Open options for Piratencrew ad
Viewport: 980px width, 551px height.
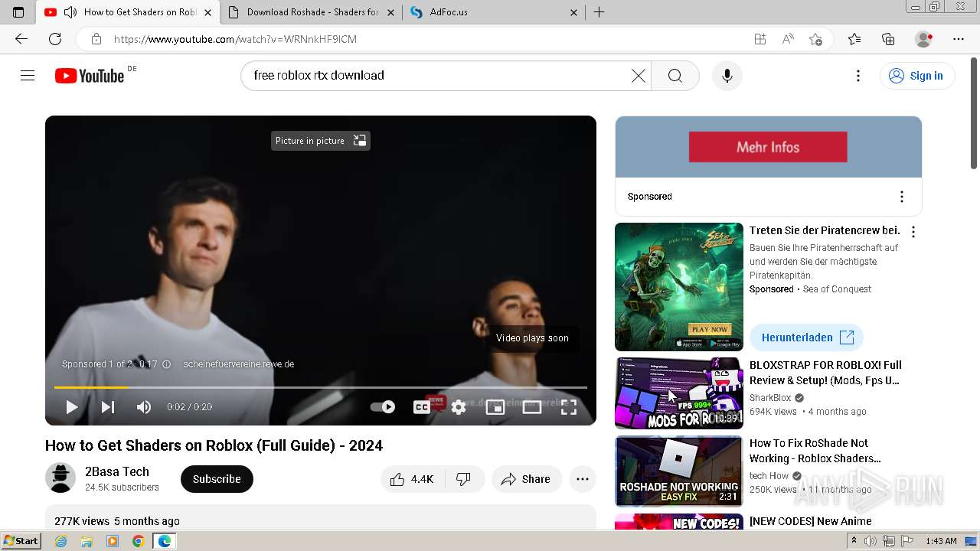[x=913, y=232]
